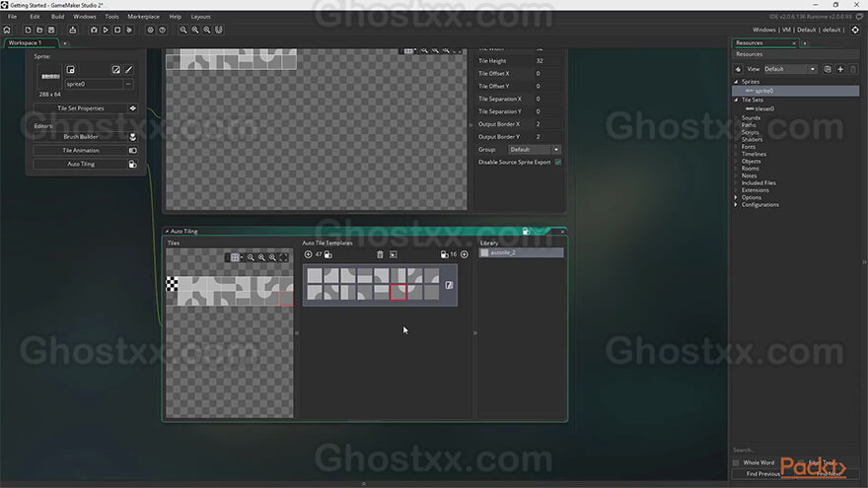Zoom in within Auto Tiling Tiles view
This screenshot has width=868, height=488.
(x=272, y=257)
